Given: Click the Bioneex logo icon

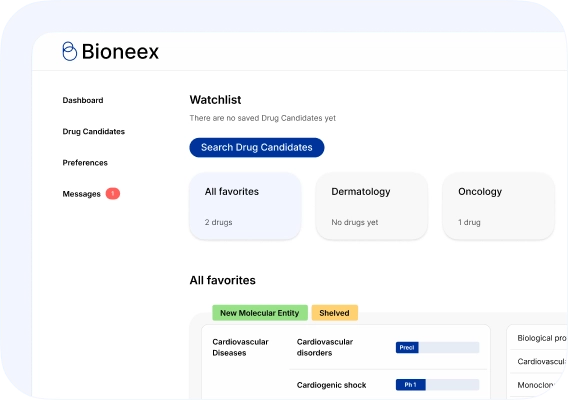Looking at the screenshot, I should tap(70, 51).
